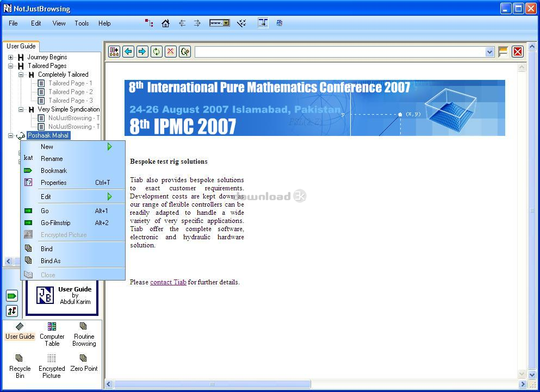Click the horizontal scrollbar thumb of browser pane
The image size is (540, 392).
click(212, 384)
